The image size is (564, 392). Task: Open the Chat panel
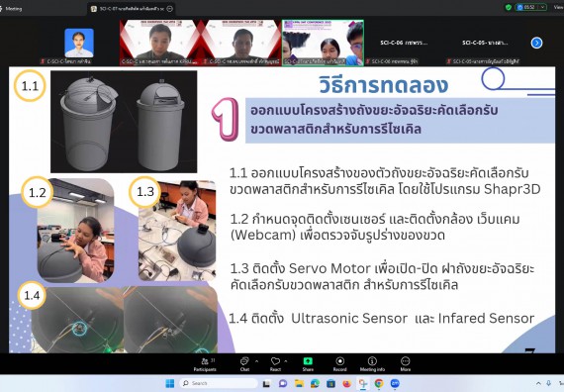tap(244, 364)
